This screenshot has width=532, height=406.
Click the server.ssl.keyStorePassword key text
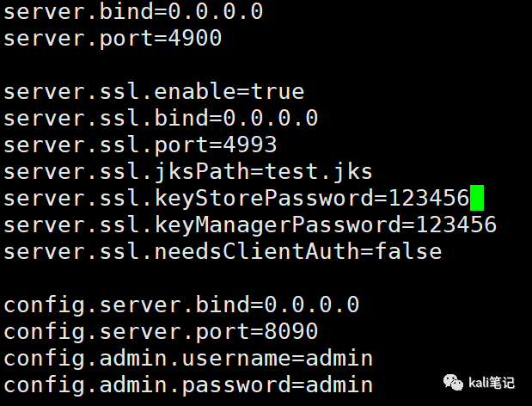(x=188, y=199)
